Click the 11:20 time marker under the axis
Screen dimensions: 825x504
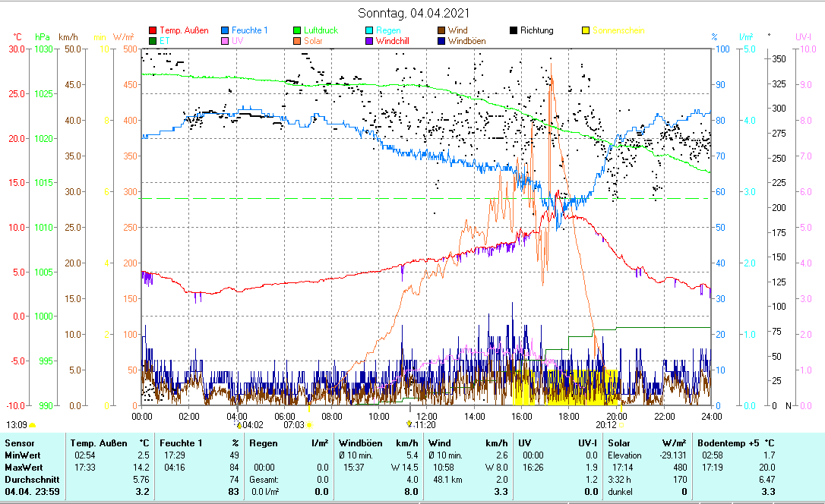click(424, 425)
